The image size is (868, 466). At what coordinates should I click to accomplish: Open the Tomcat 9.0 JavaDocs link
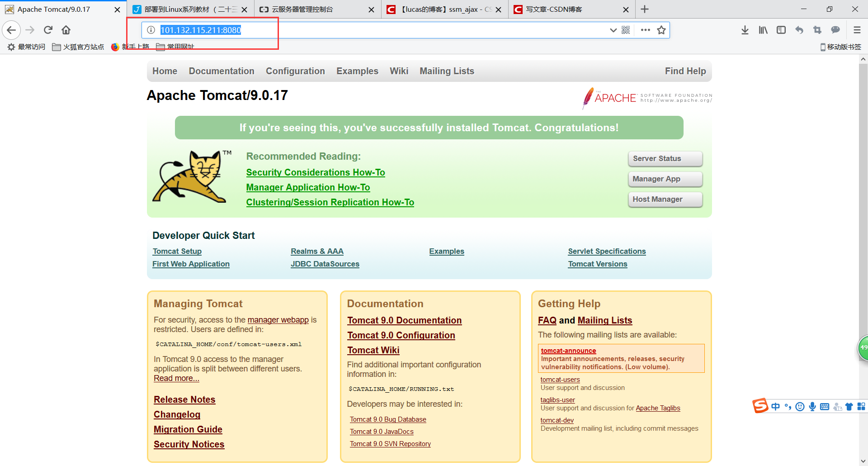coord(382,432)
